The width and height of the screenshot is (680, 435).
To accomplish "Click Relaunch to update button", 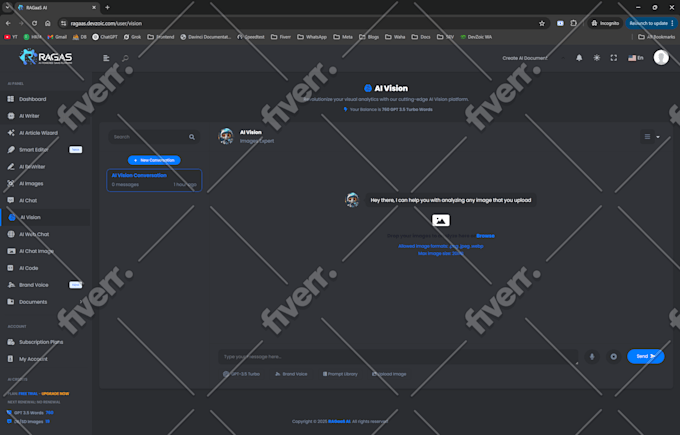I will (x=651, y=23).
